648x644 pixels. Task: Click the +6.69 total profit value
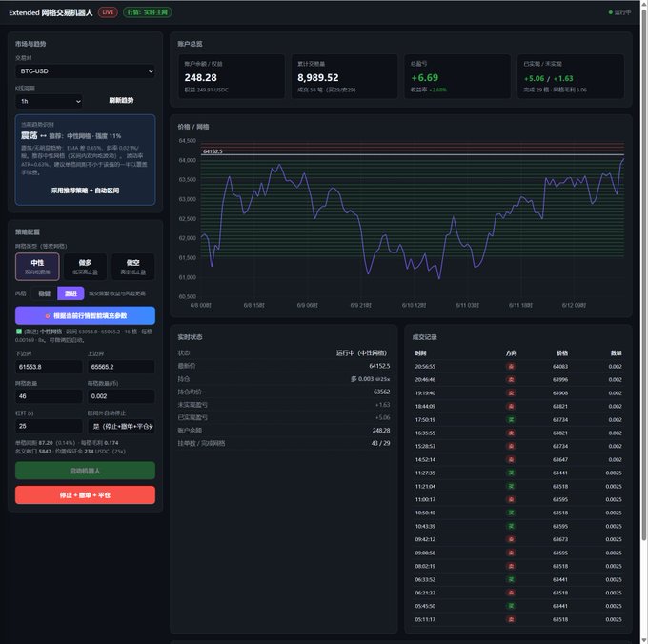point(424,78)
